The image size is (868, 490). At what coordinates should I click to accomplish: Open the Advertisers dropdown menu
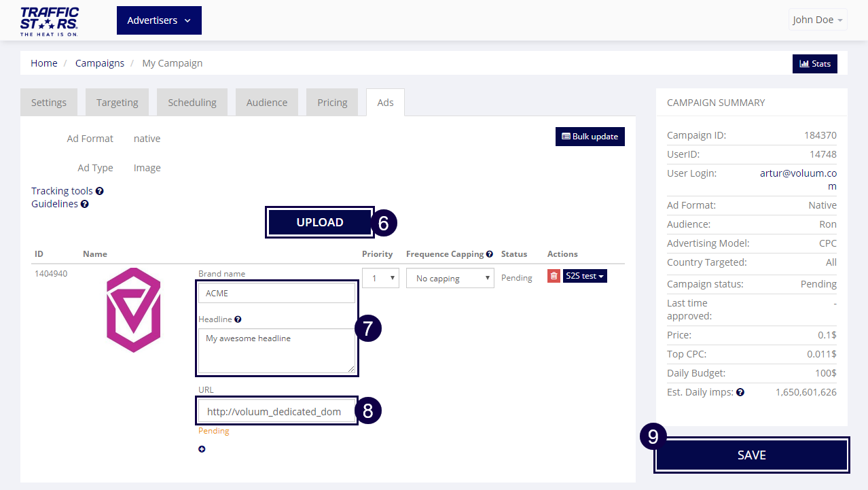[159, 20]
